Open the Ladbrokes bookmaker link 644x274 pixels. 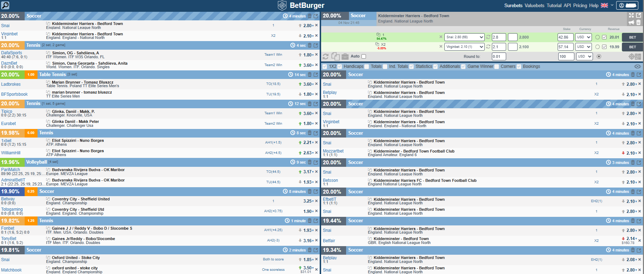11,84
